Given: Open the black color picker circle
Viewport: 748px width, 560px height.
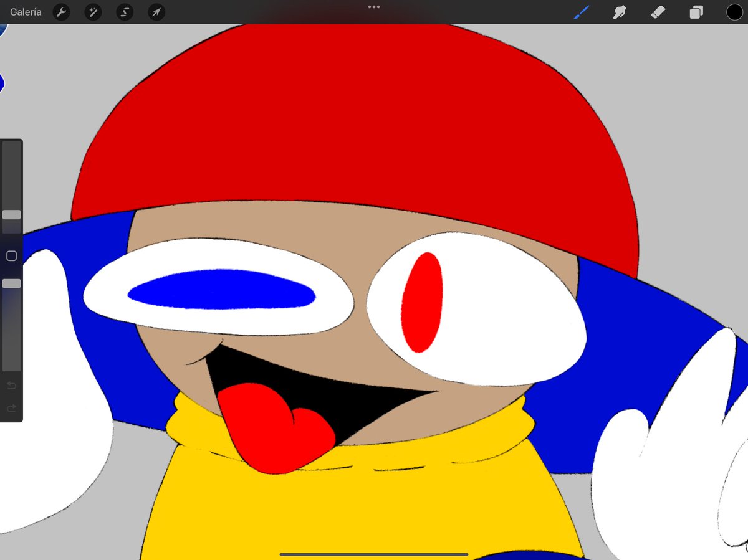Looking at the screenshot, I should pyautogui.click(x=734, y=12).
